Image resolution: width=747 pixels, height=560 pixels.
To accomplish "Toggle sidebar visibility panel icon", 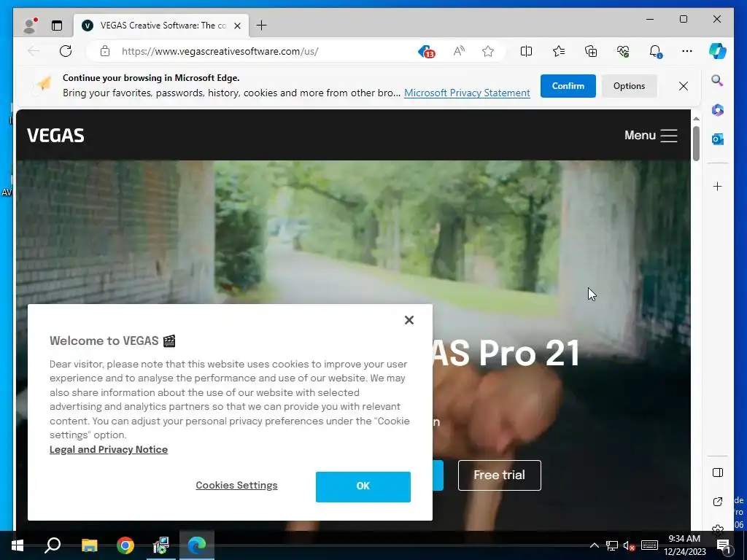I will (718, 472).
